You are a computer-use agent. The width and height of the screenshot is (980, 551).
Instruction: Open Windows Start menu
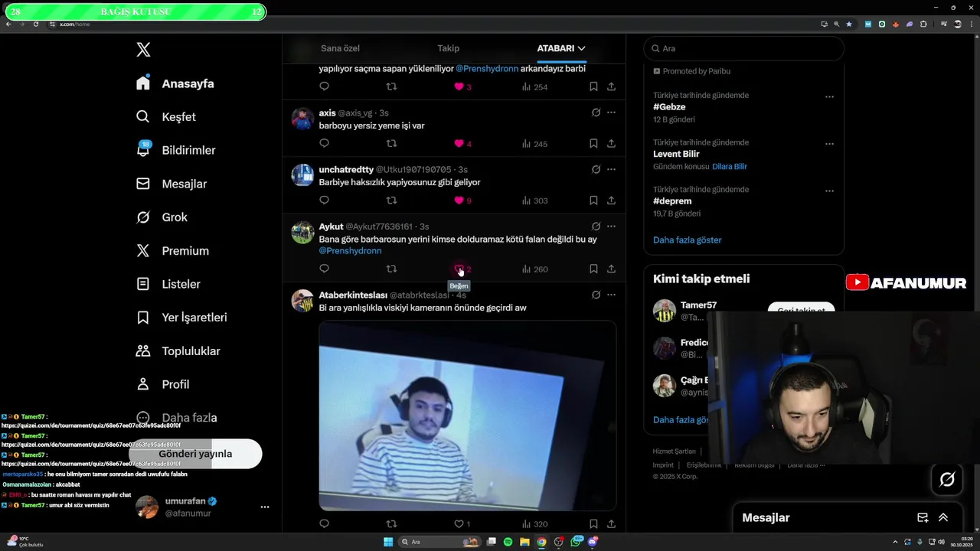click(388, 542)
